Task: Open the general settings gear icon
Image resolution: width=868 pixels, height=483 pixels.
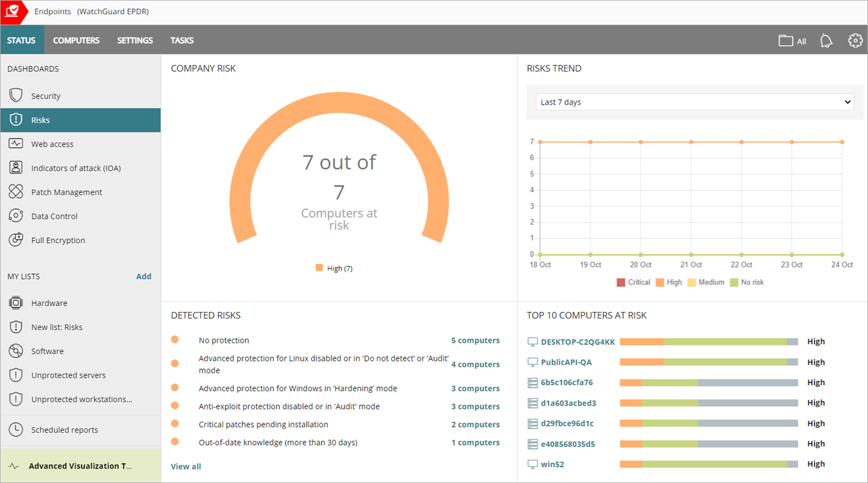Action: click(855, 41)
